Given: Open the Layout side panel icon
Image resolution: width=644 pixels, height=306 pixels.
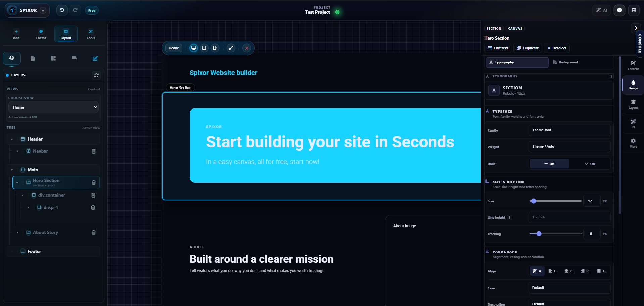Looking at the screenshot, I should tap(633, 104).
